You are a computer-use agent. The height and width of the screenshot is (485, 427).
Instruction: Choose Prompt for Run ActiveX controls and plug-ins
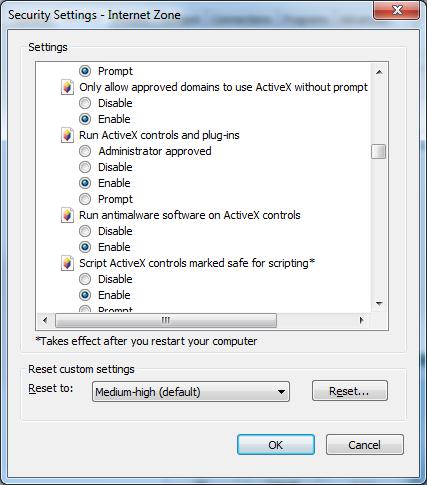85,199
